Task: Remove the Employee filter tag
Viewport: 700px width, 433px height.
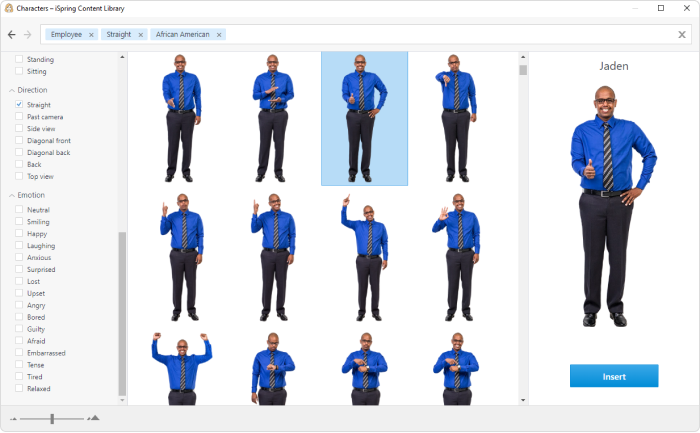Action: coord(91,35)
